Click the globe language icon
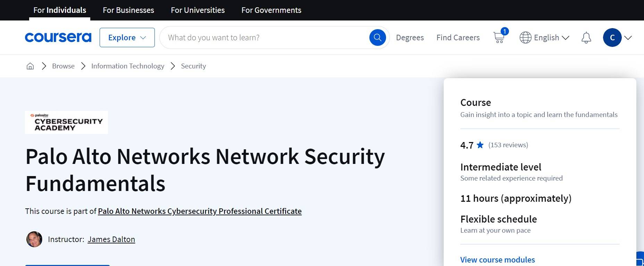The height and width of the screenshot is (266, 644). (x=525, y=38)
